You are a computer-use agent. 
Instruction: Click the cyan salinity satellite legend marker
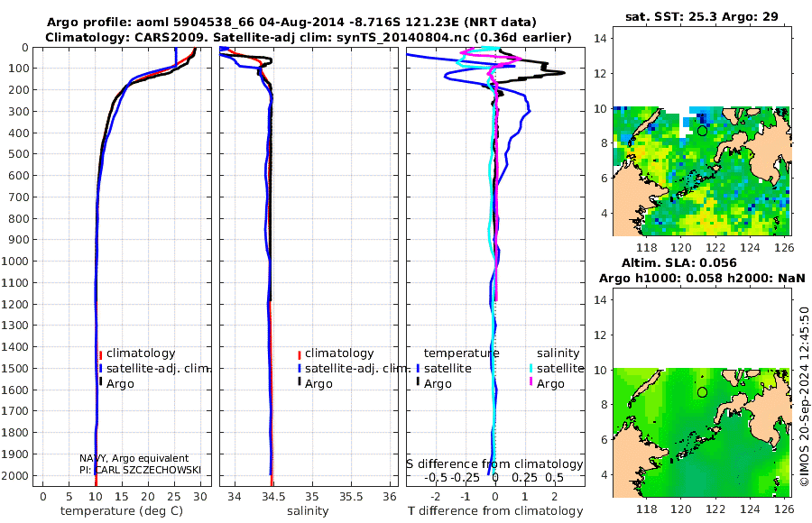coord(531,369)
